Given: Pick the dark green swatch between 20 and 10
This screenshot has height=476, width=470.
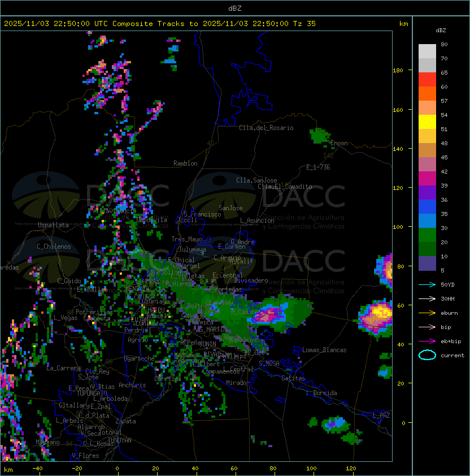Looking at the screenshot, I should pos(427,249).
